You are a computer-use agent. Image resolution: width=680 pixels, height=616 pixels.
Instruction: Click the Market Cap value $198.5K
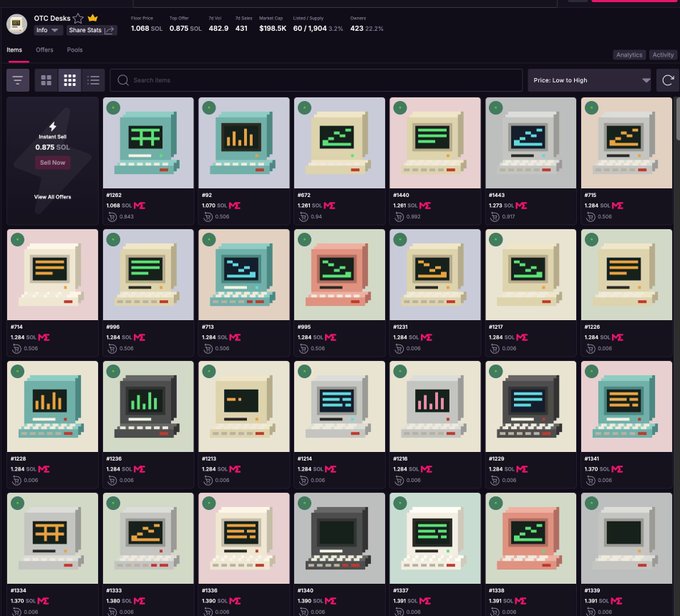pos(273,28)
